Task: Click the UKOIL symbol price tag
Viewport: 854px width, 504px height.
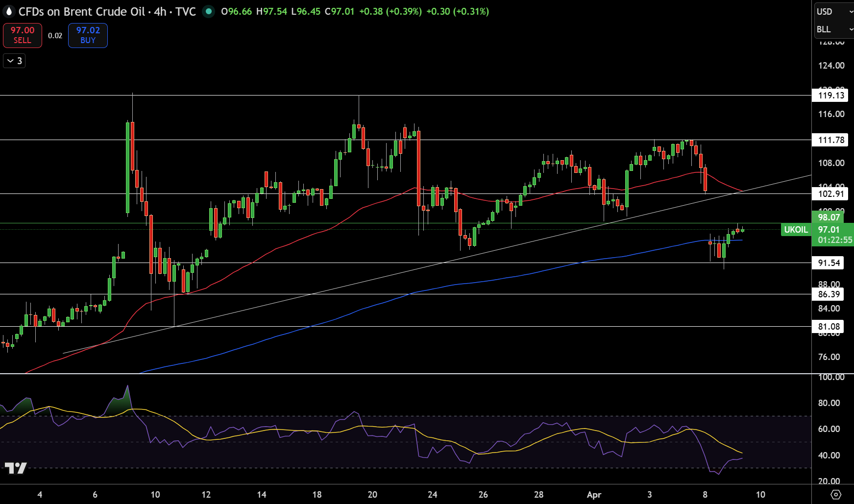Action: click(796, 230)
